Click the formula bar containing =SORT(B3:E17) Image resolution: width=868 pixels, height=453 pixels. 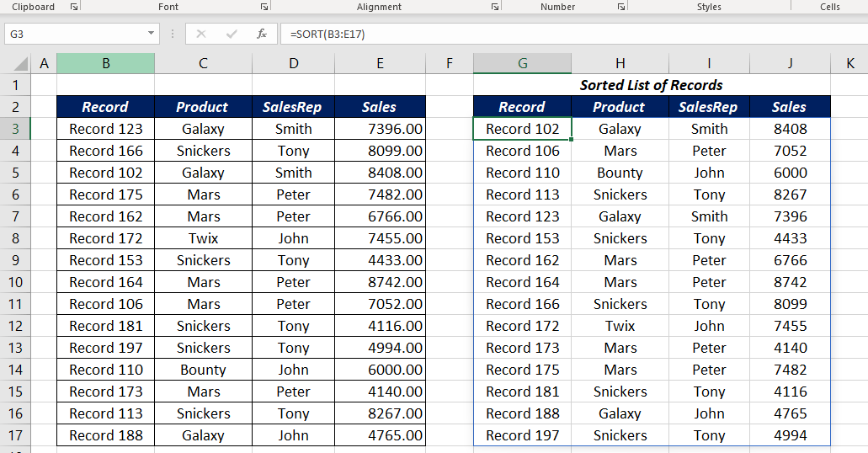pyautogui.click(x=572, y=34)
